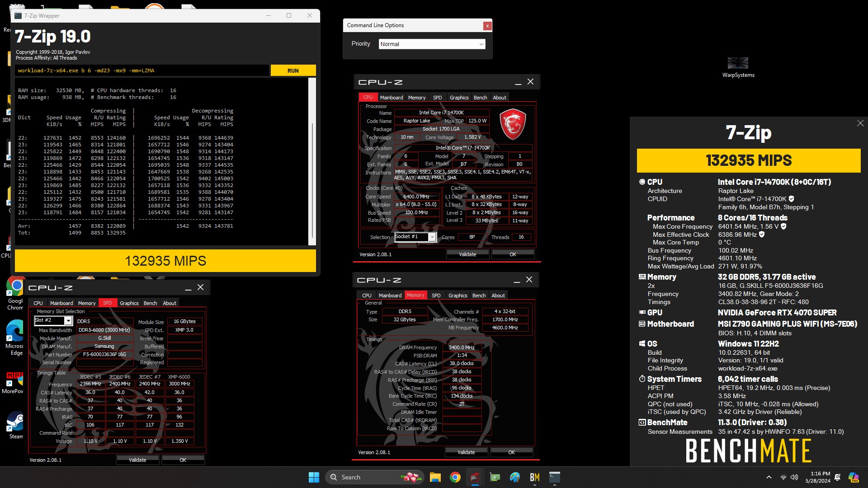The height and width of the screenshot is (488, 868).
Task: Click the Memory icon in BenchMate panel
Action: coord(642,277)
